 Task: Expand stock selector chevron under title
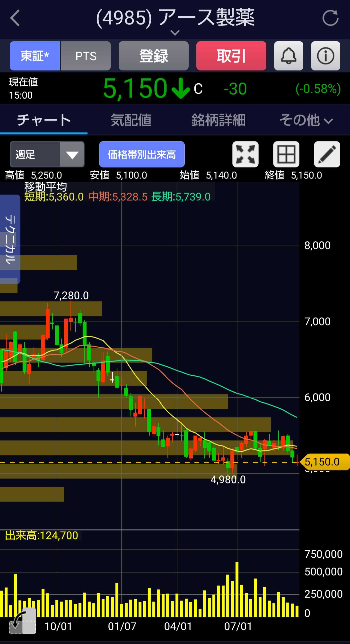click(175, 33)
